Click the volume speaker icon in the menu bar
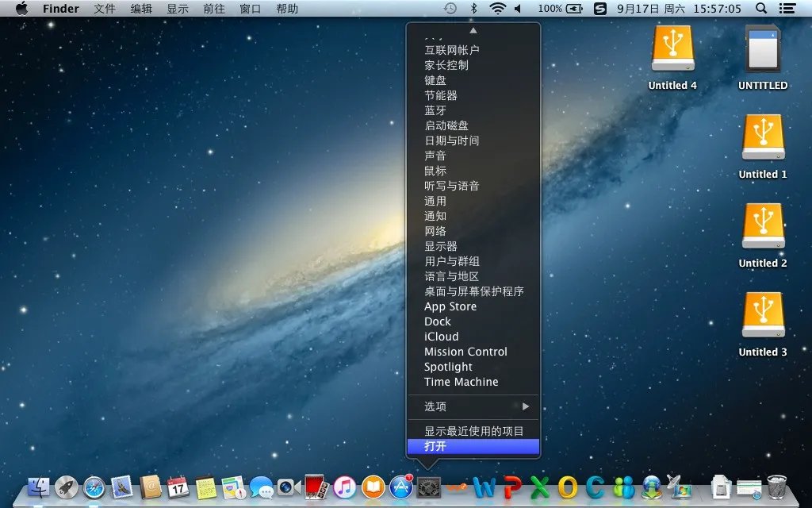 [519, 9]
